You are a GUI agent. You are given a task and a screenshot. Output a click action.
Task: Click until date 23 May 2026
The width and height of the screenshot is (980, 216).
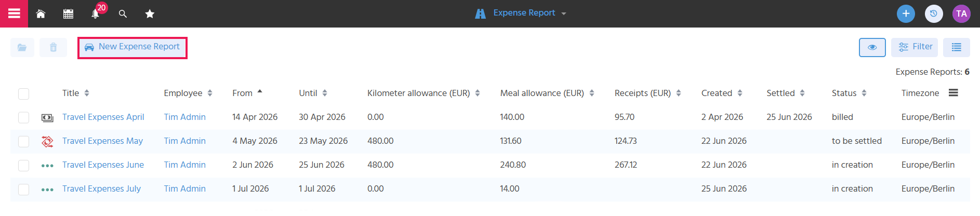[323, 141]
